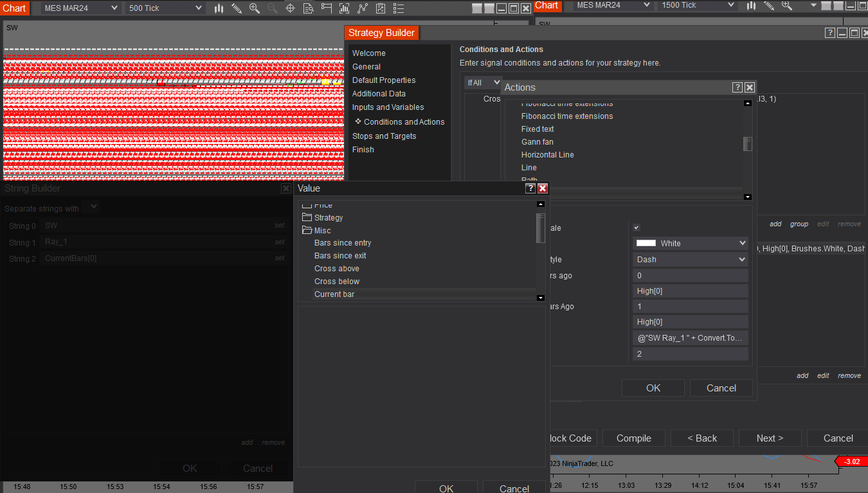The height and width of the screenshot is (493, 868).
Task: Go to Stops and Targets section
Action: click(384, 136)
